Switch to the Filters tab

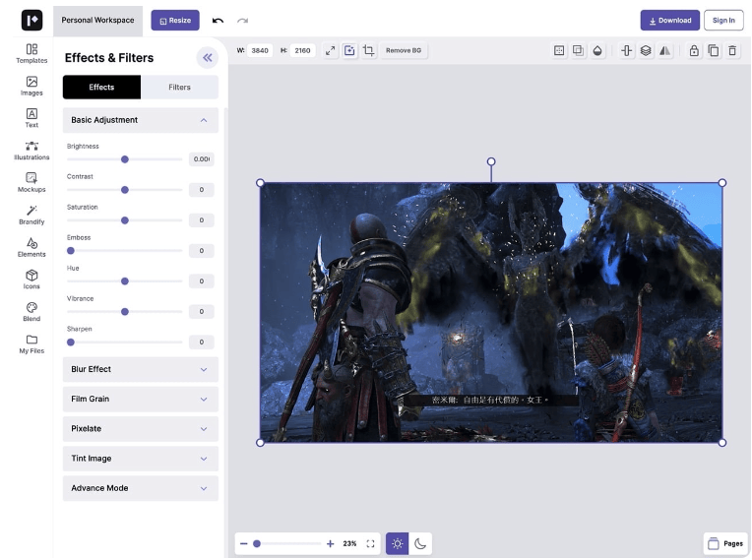pyautogui.click(x=179, y=87)
